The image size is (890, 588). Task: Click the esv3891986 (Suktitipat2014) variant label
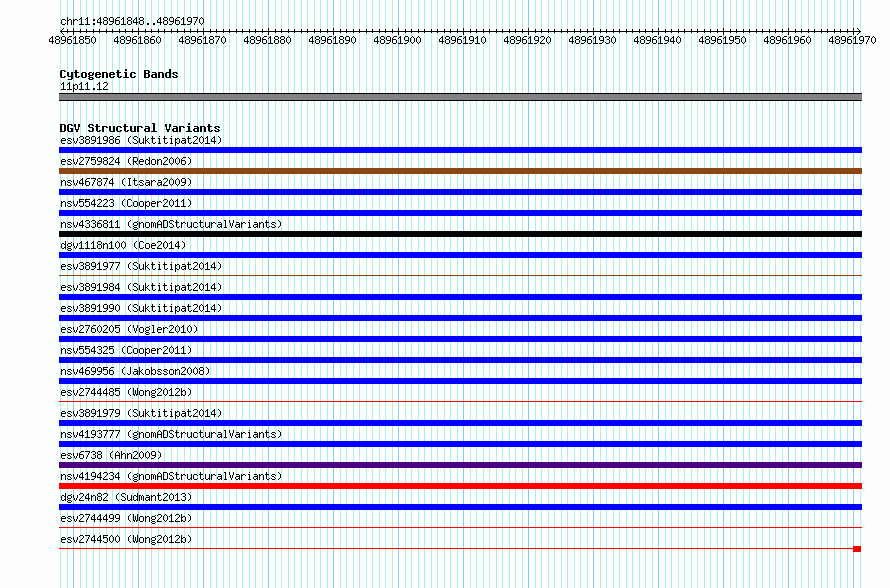click(141, 140)
